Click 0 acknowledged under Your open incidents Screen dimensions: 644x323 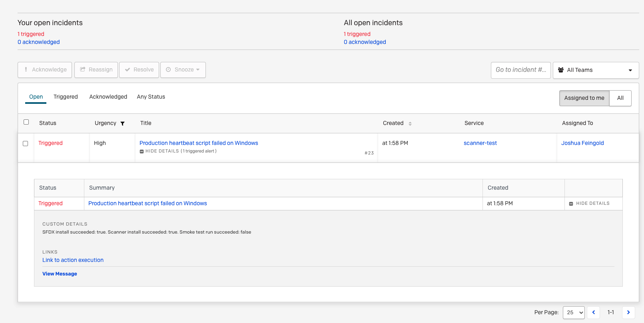point(39,42)
